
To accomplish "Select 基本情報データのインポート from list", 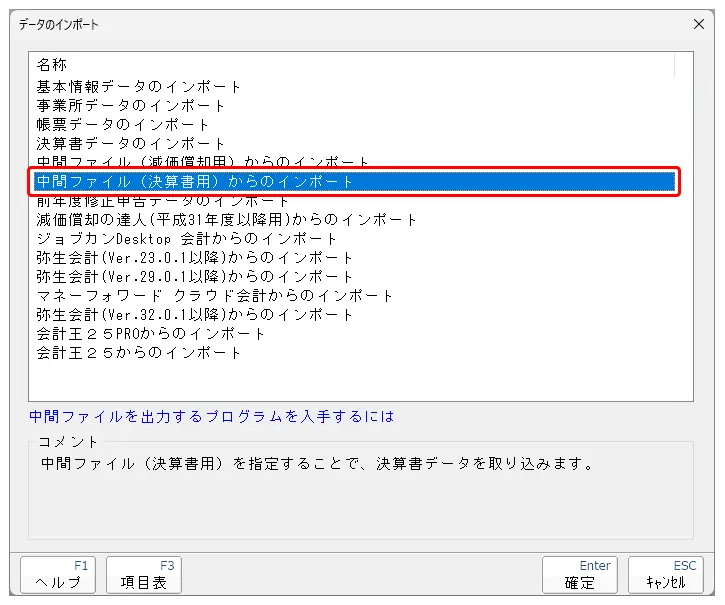I will tap(139, 87).
